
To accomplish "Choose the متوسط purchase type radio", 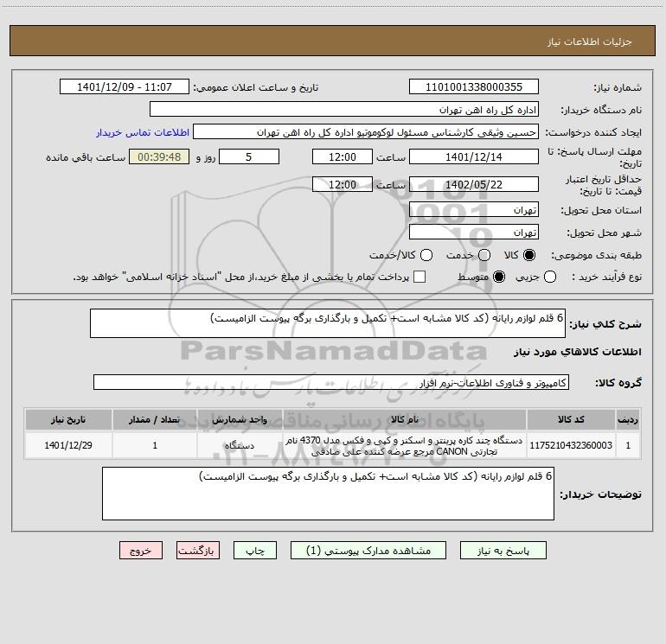I will tap(499, 277).
